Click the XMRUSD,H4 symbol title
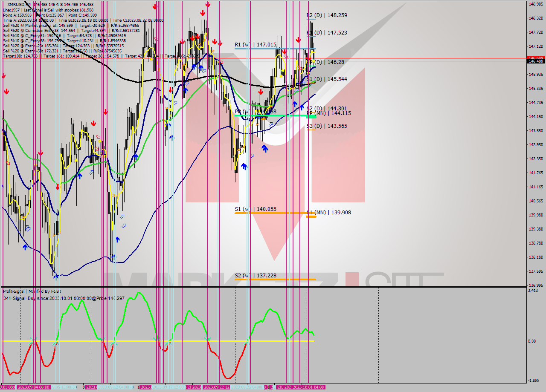Image resolution: width=546 pixels, height=392 pixels. [x=19, y=4]
